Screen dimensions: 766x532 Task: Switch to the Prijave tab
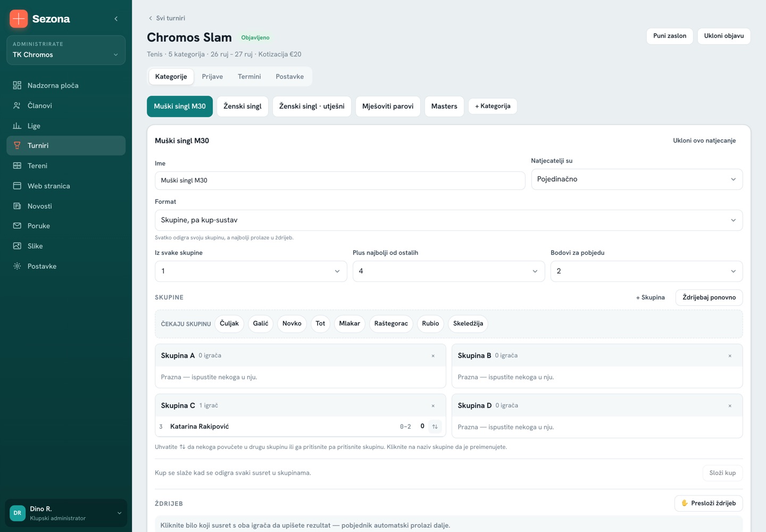coord(212,77)
